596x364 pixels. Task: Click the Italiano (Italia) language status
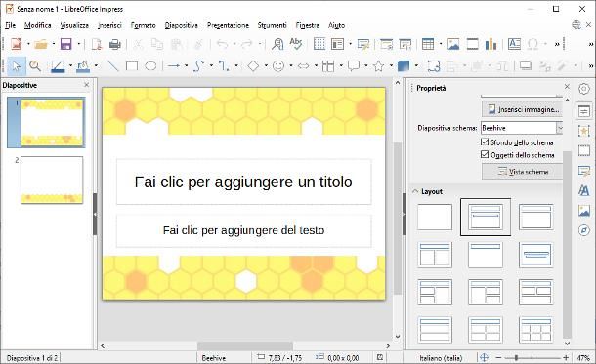[441, 358]
